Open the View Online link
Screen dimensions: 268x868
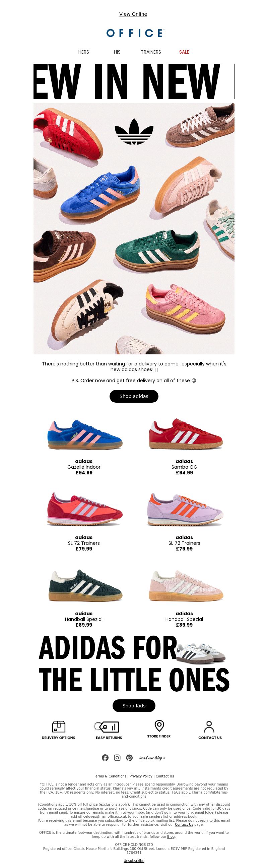coord(133,14)
